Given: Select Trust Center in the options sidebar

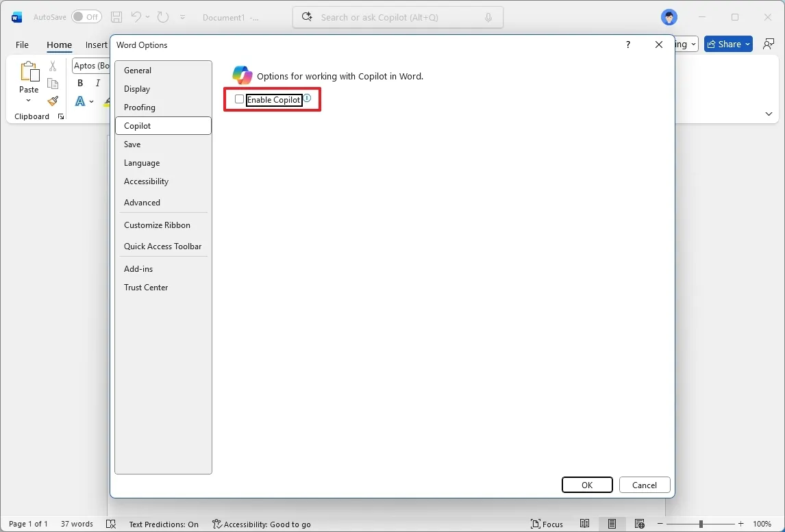Looking at the screenshot, I should click(146, 287).
